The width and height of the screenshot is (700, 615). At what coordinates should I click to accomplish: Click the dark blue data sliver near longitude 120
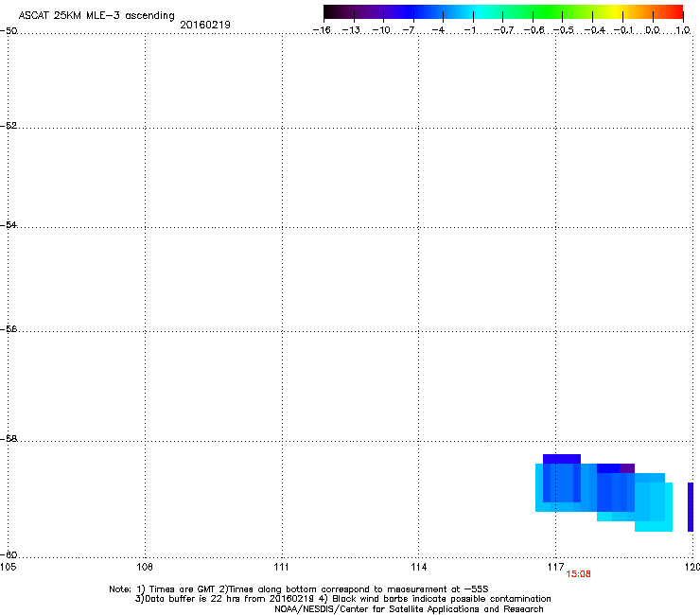click(691, 507)
